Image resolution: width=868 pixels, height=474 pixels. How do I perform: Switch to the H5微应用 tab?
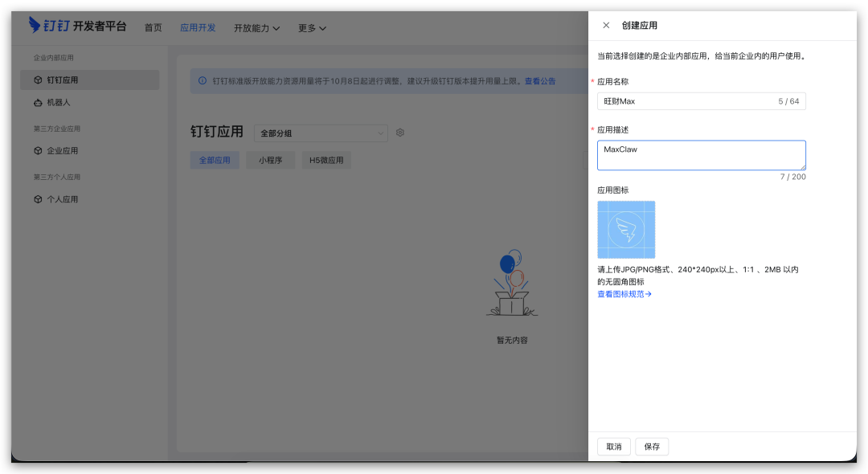click(326, 161)
